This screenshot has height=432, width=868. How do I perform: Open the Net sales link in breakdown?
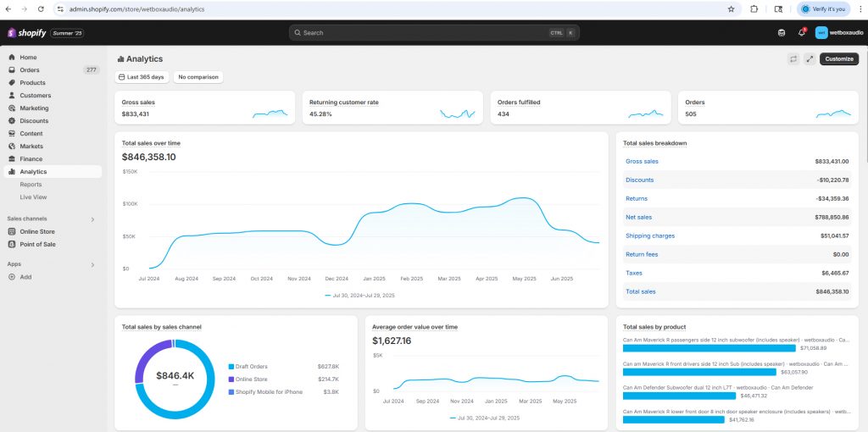click(638, 218)
